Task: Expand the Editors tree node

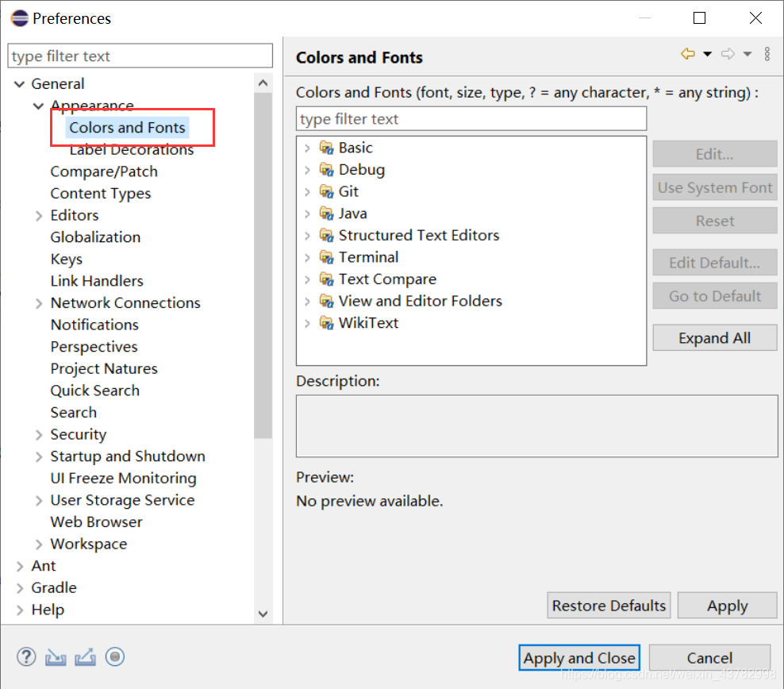Action: [x=39, y=215]
